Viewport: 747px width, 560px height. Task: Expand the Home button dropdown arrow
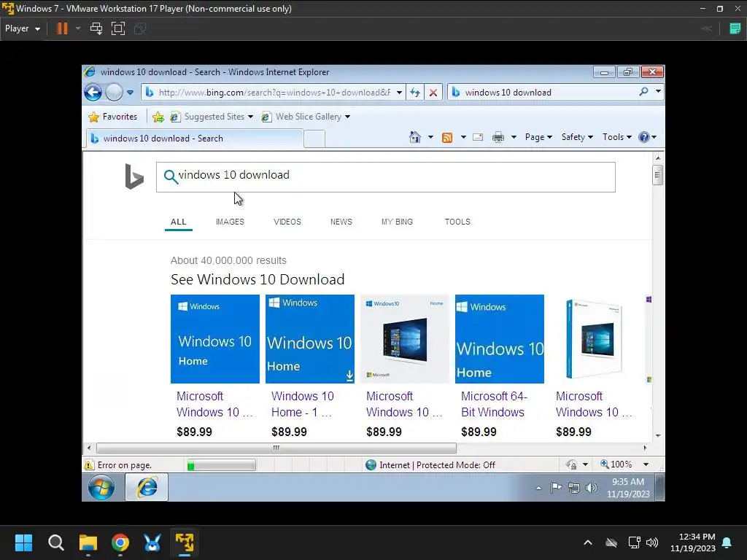430,137
